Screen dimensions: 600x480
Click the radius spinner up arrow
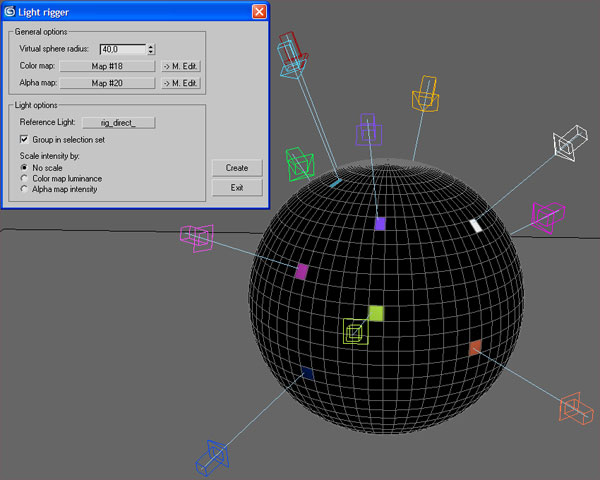(151, 47)
